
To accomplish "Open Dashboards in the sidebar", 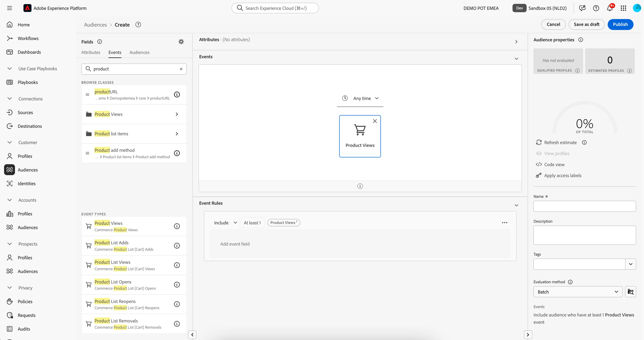I will click(29, 52).
